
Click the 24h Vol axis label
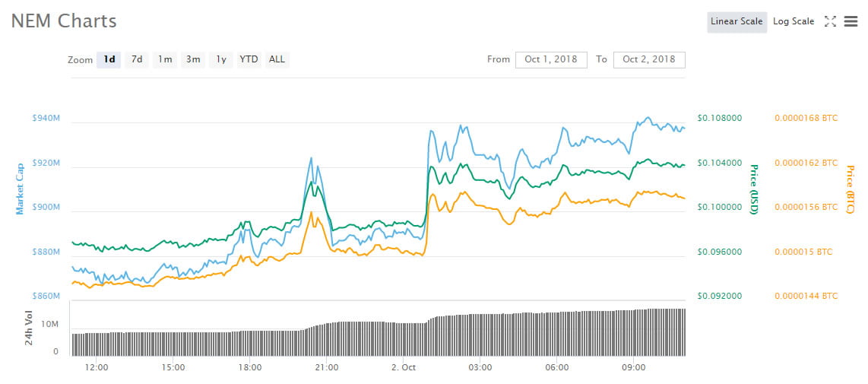tap(29, 328)
